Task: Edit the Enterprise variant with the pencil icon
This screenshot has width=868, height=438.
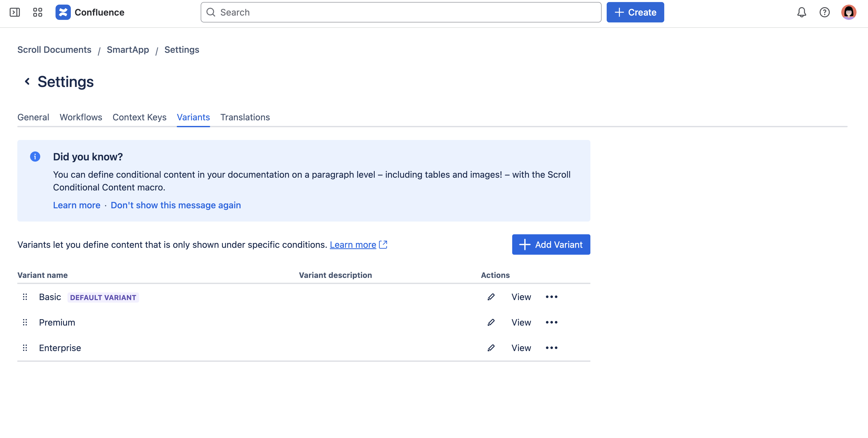Action: [x=491, y=348]
